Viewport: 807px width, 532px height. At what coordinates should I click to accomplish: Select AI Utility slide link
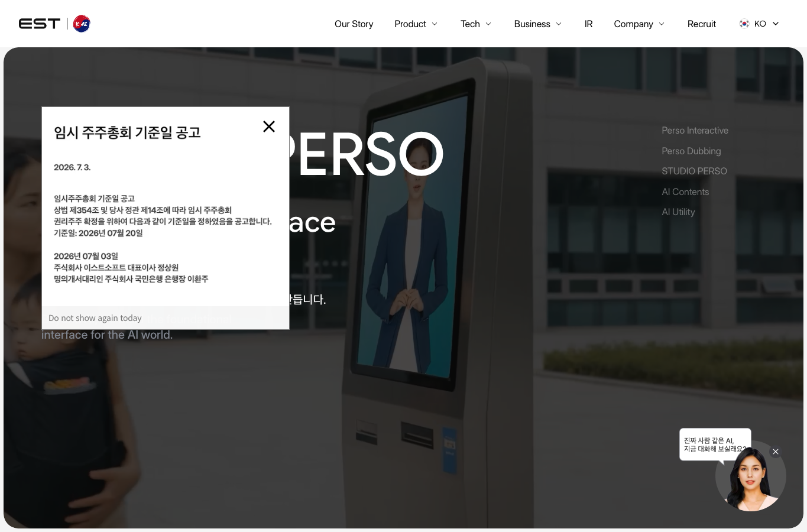click(678, 212)
